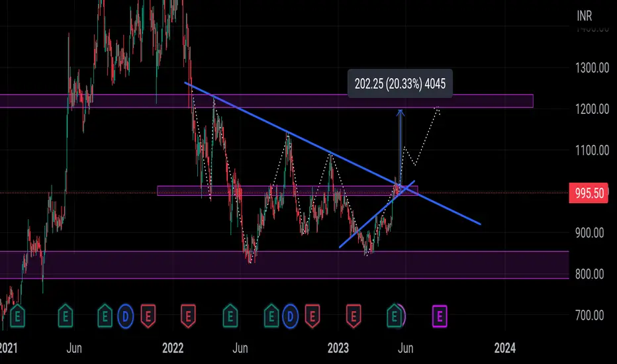This screenshot has height=364, width=617.
Task: Select the thin purple zone near 1000
Action: pyautogui.click(x=287, y=191)
